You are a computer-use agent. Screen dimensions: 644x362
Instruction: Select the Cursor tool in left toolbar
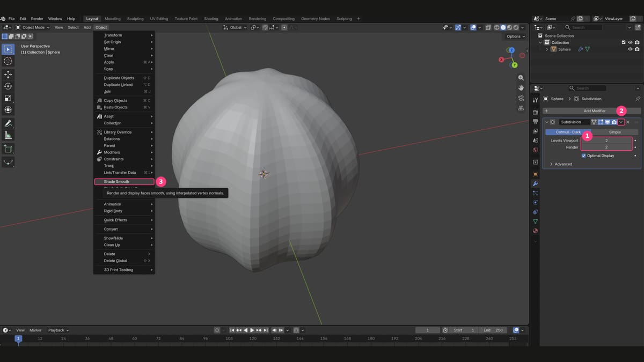pos(8,61)
